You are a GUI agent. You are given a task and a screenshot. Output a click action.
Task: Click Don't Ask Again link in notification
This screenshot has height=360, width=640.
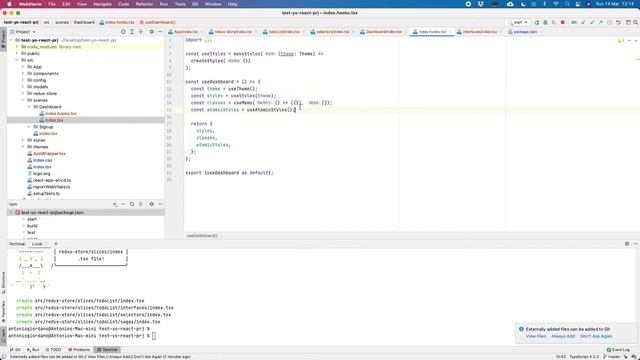[x=596, y=336]
